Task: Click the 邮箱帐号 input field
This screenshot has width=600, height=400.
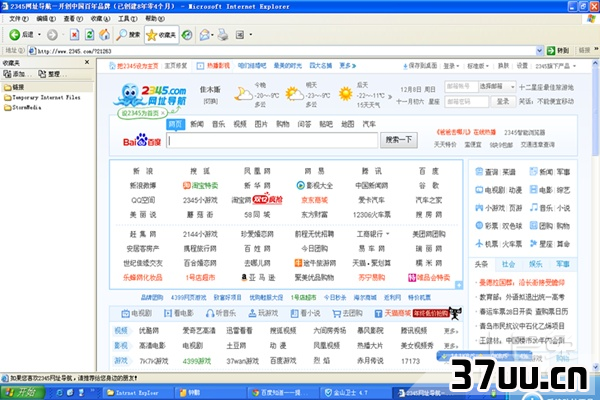Action: (x=461, y=87)
